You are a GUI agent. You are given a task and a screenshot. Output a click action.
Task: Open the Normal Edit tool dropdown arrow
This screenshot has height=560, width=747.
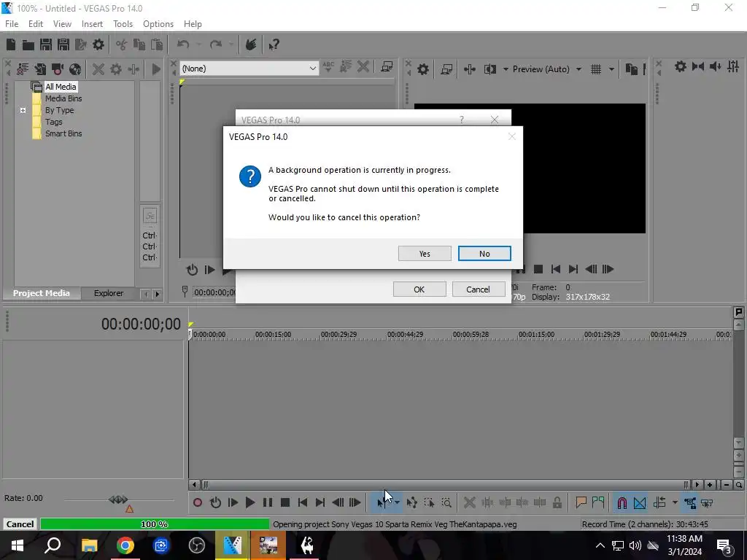397,502
